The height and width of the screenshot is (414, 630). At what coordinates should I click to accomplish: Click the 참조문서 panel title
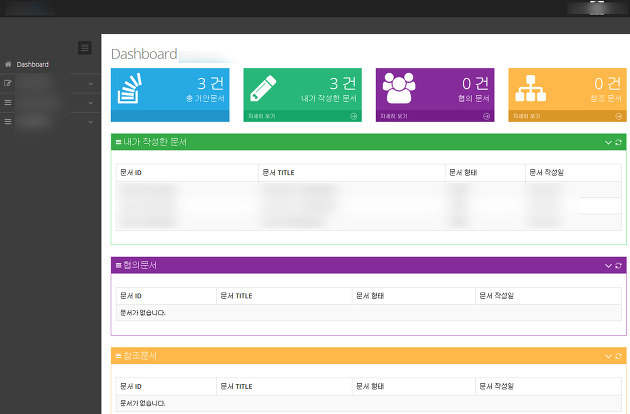tap(140, 356)
